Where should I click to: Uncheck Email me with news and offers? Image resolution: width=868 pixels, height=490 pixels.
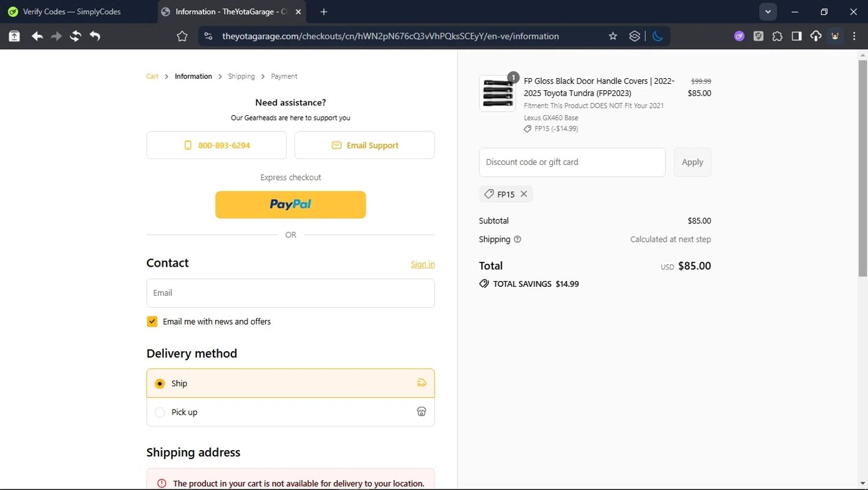click(x=152, y=322)
